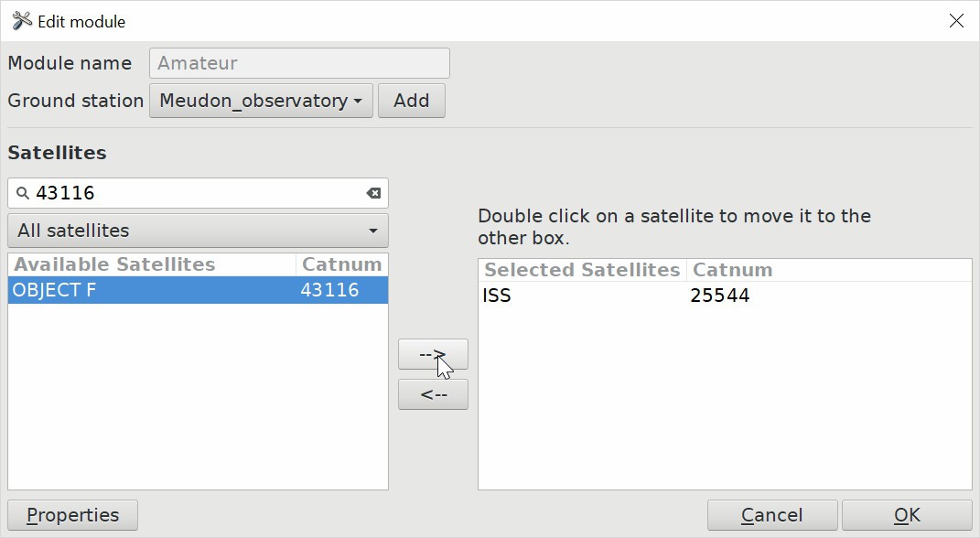
Task: Close the Edit module dialog
Action: pyautogui.click(x=956, y=21)
